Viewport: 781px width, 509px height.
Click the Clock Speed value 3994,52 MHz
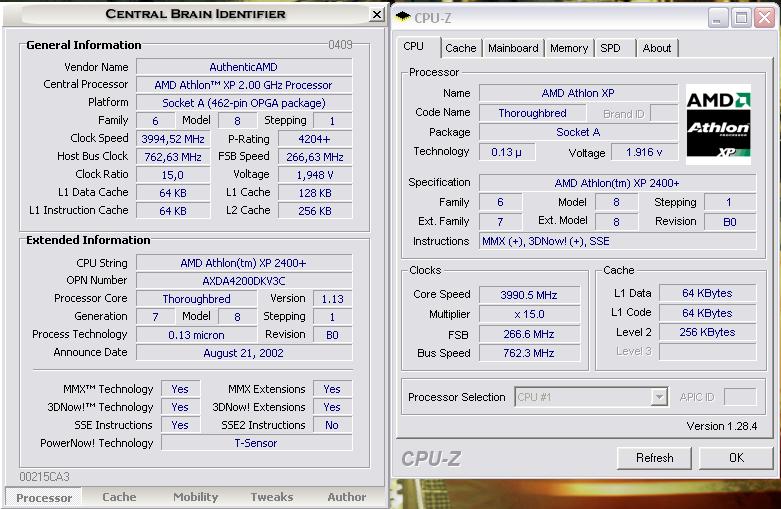pos(173,139)
